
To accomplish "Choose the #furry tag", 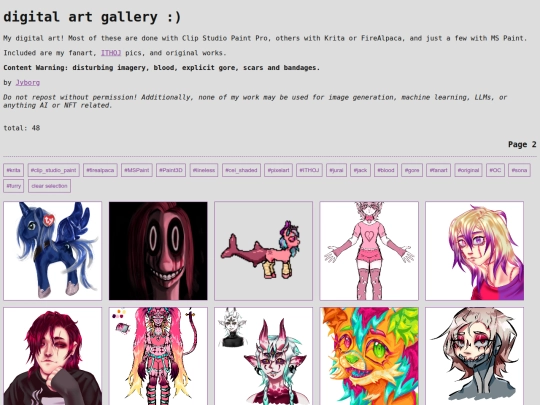I will click(x=13, y=186).
